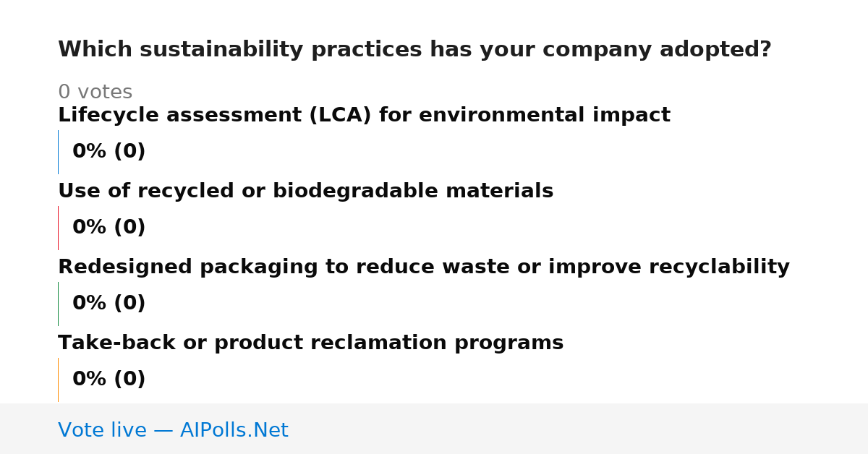Click the Vote live — AIPolls.Net link
868x454 pixels.
pos(173,430)
